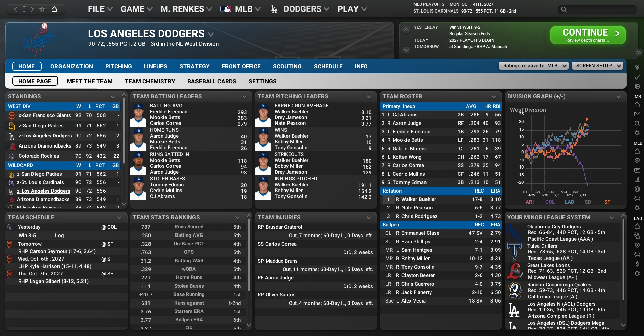Click the search magnifier icon in top bar

[563, 9]
